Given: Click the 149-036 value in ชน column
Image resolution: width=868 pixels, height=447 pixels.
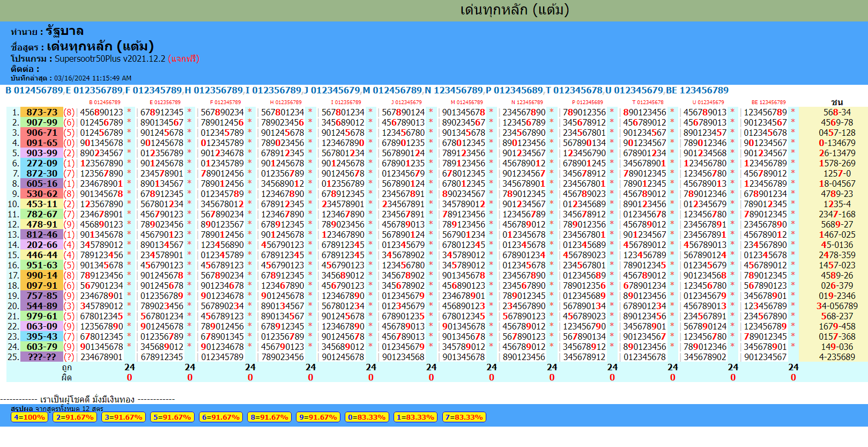Looking at the screenshot, I should (837, 347).
